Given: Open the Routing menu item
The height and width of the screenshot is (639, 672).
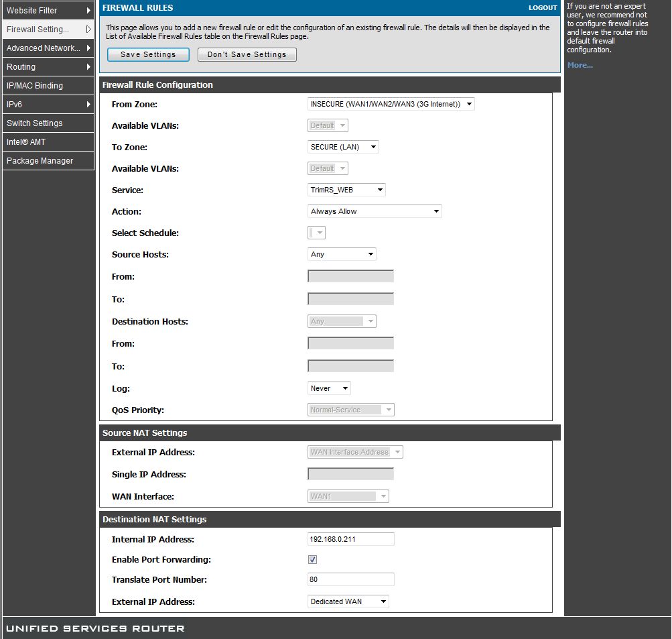Looking at the screenshot, I should pos(48,67).
